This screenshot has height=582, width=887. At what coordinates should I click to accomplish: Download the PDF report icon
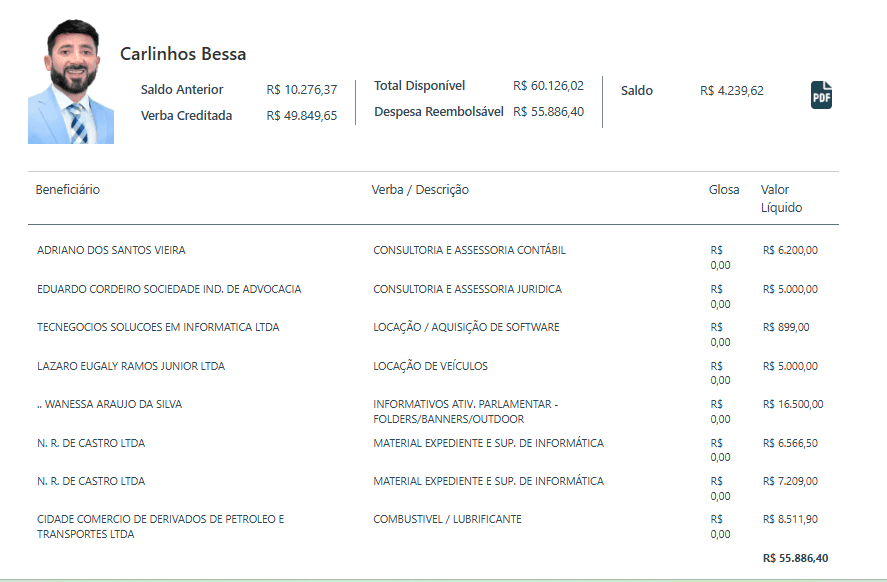821,95
